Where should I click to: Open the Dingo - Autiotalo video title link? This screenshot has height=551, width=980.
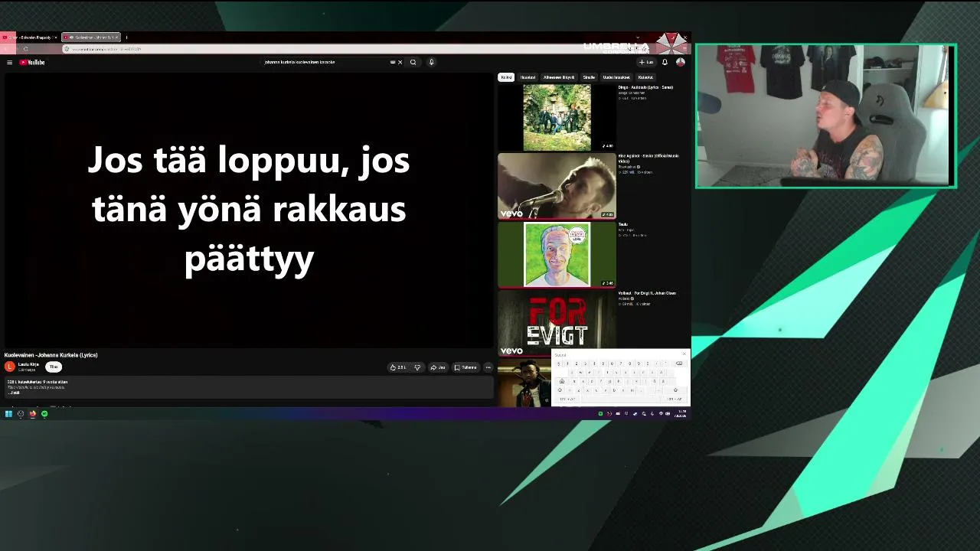point(645,87)
